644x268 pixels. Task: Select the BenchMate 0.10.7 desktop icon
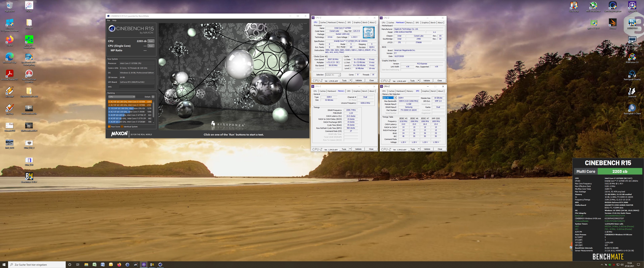29,178
